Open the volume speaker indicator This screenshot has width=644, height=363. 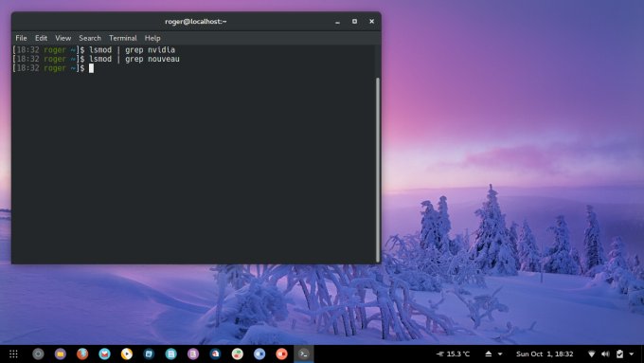(x=606, y=354)
